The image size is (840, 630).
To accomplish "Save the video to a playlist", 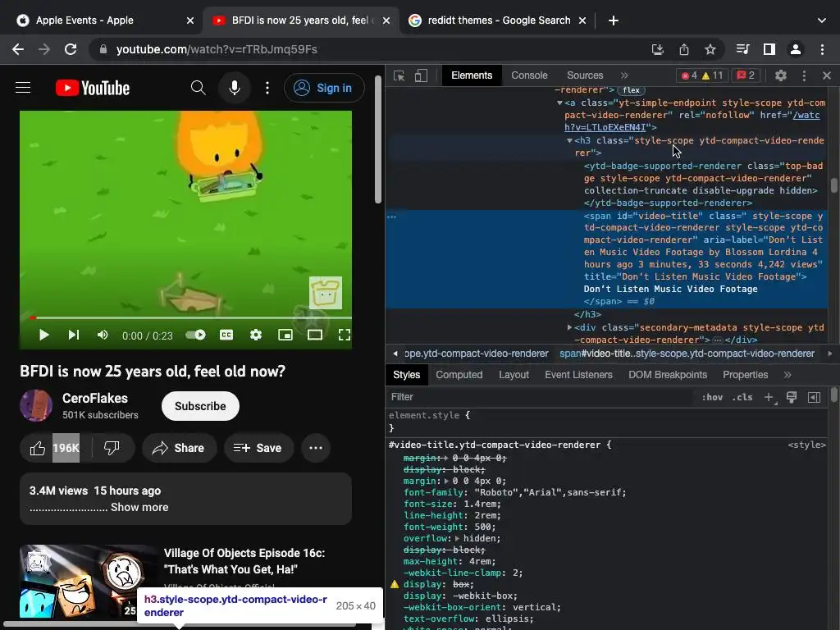I will coord(258,448).
